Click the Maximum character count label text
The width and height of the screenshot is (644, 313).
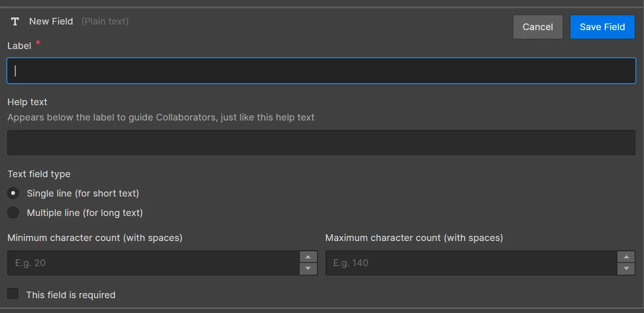coord(414,238)
